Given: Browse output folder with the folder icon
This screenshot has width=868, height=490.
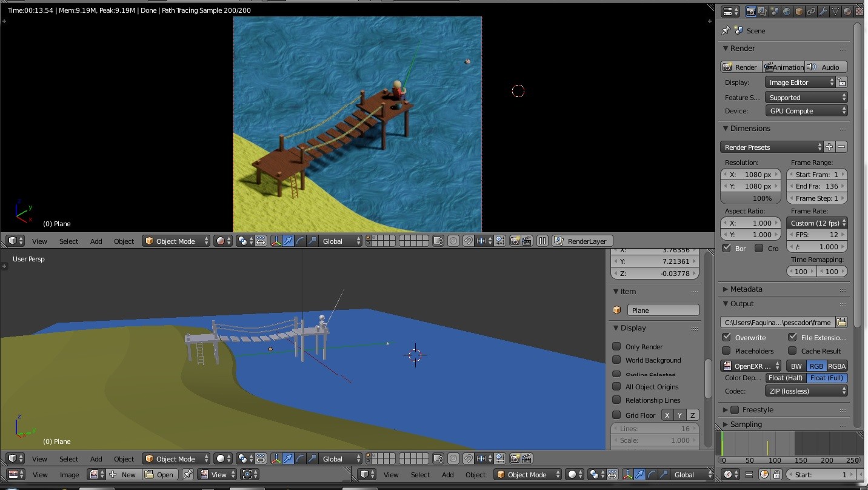Looking at the screenshot, I should point(841,322).
